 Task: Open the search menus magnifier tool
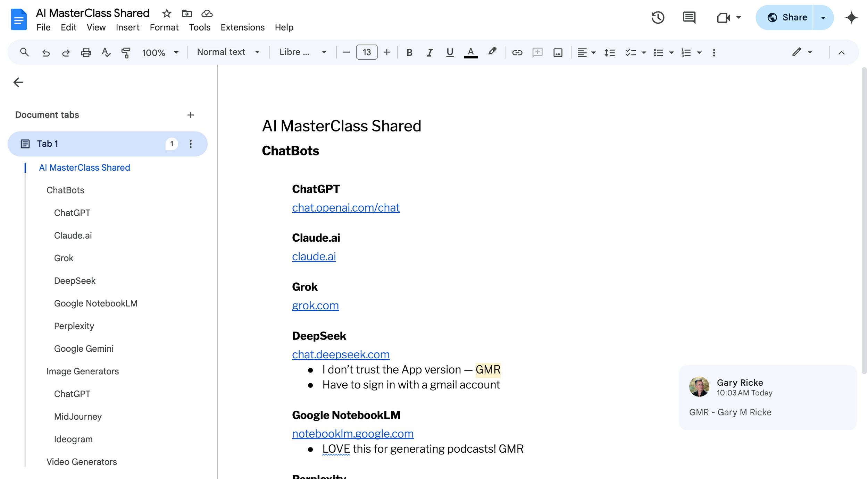24,52
